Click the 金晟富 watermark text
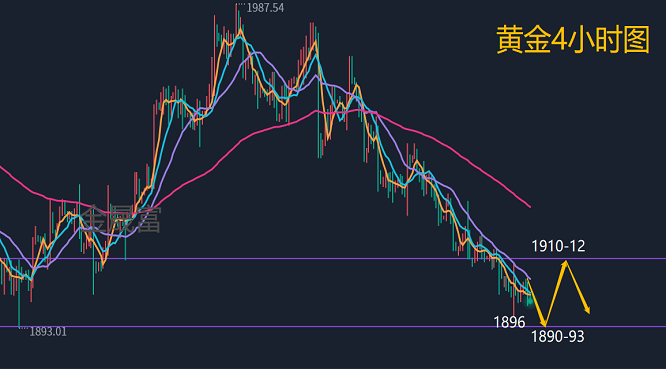 click(x=122, y=219)
